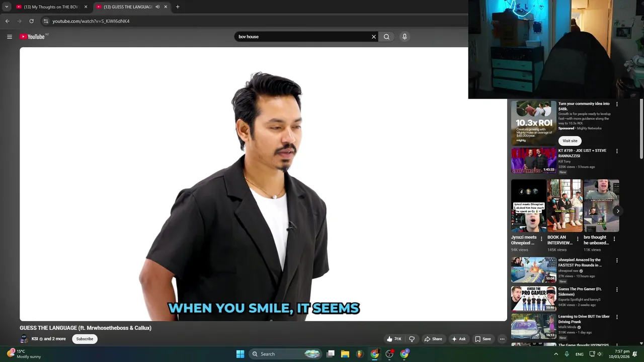Start voice search with microphone

coord(405,37)
